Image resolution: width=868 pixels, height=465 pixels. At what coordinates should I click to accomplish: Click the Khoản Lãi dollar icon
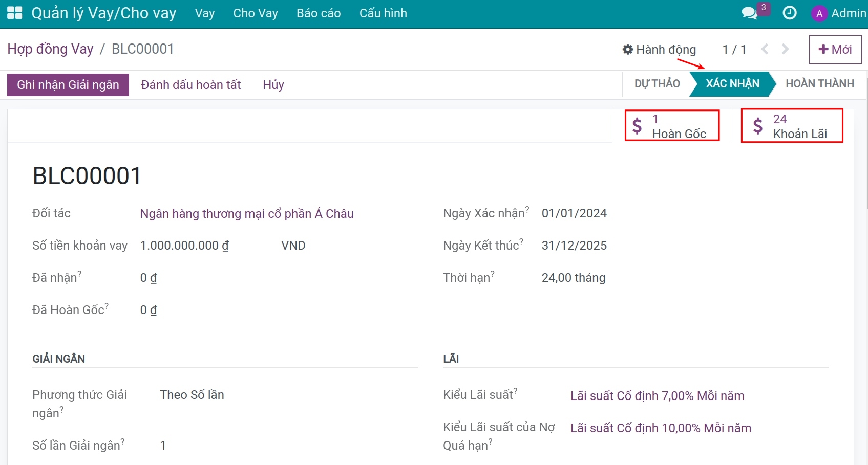click(x=758, y=126)
